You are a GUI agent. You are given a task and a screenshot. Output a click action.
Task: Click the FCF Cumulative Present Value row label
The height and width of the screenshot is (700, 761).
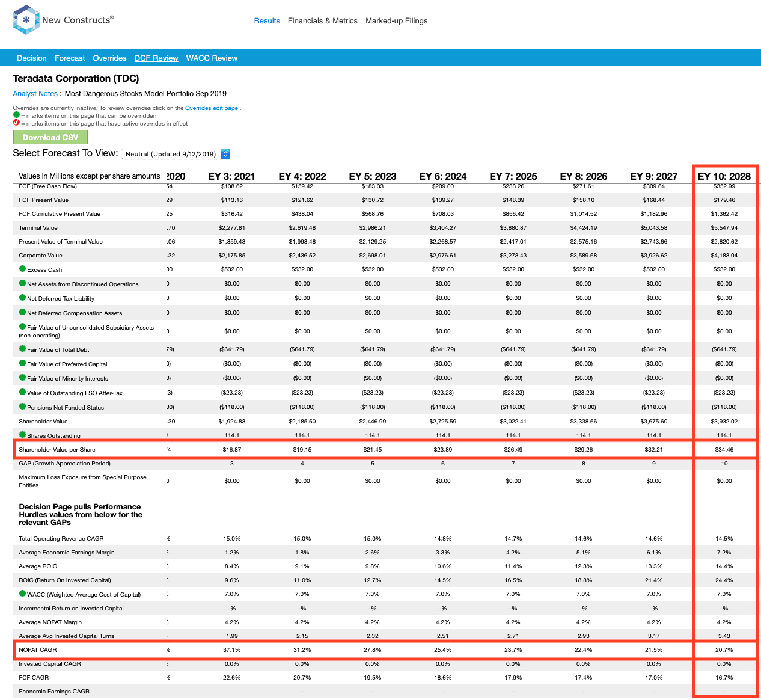pos(60,214)
